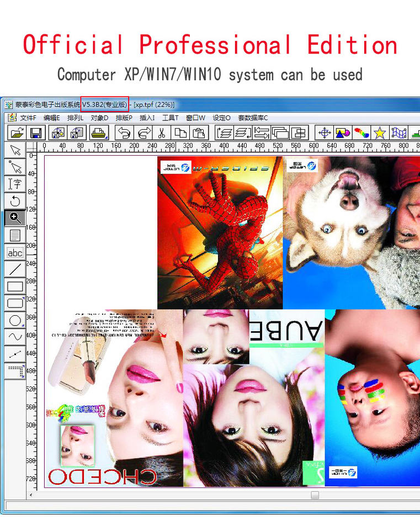Click the Open file folder icon
420x530 pixels.
coord(17,133)
